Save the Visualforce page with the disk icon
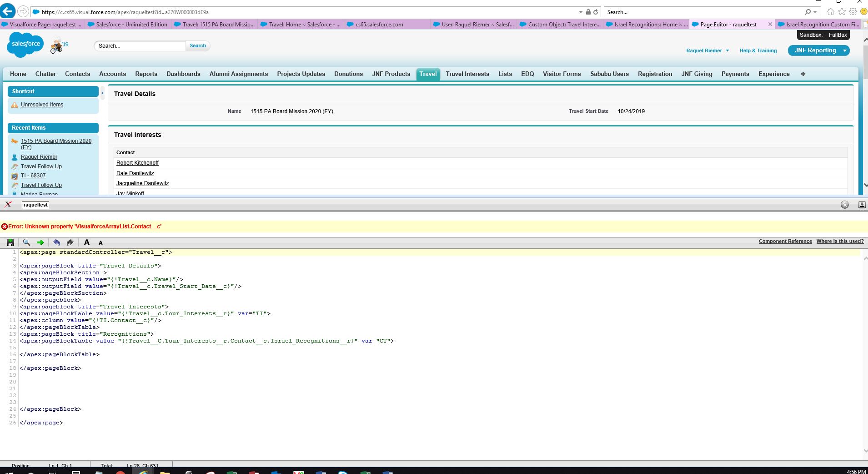The height and width of the screenshot is (474, 868). (x=10, y=242)
